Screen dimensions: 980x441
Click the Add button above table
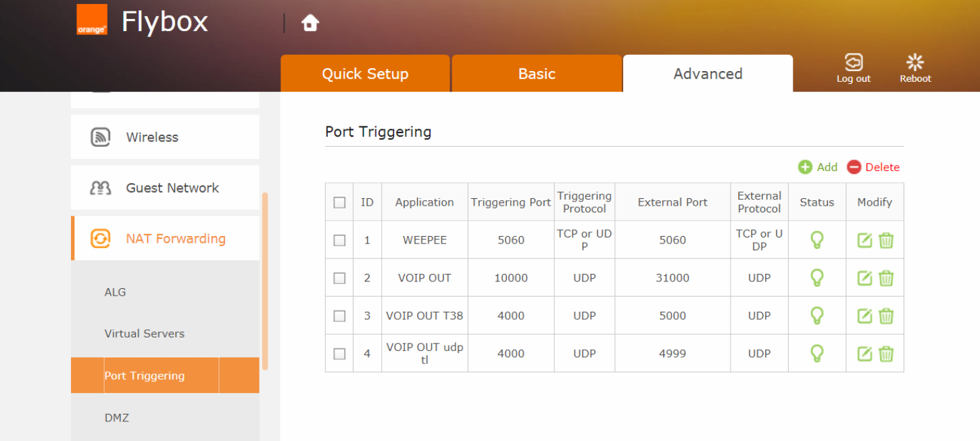[x=818, y=167]
